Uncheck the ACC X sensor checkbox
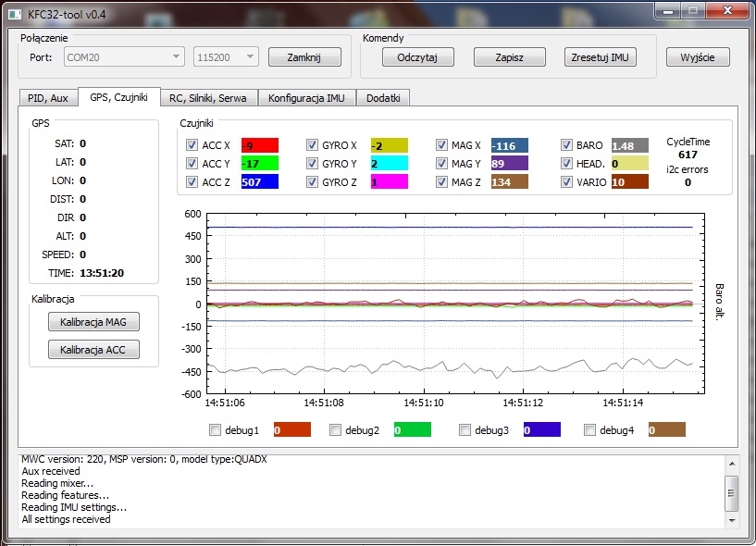Image resolution: width=756 pixels, height=546 pixels. pyautogui.click(x=192, y=145)
